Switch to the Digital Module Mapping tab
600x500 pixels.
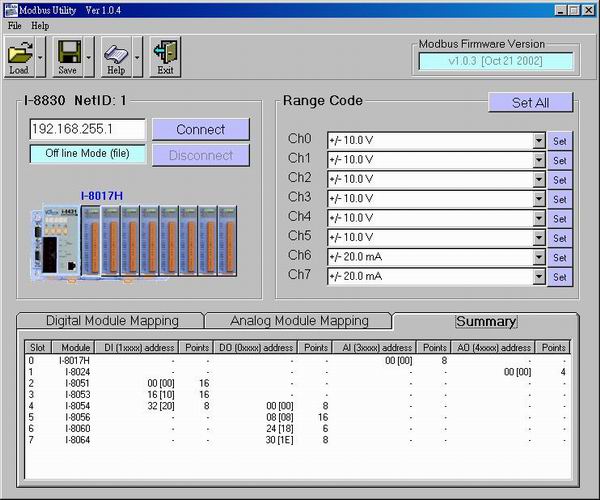(112, 321)
